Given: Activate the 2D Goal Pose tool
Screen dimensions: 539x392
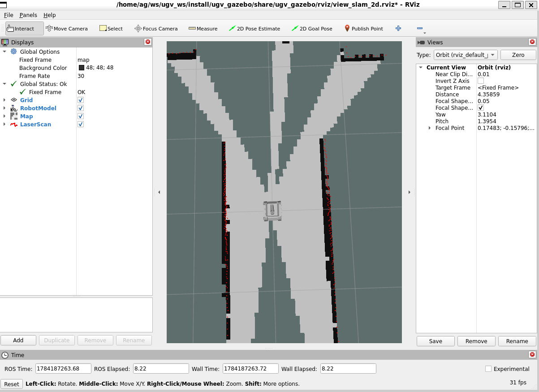Looking at the screenshot, I should pos(312,29).
